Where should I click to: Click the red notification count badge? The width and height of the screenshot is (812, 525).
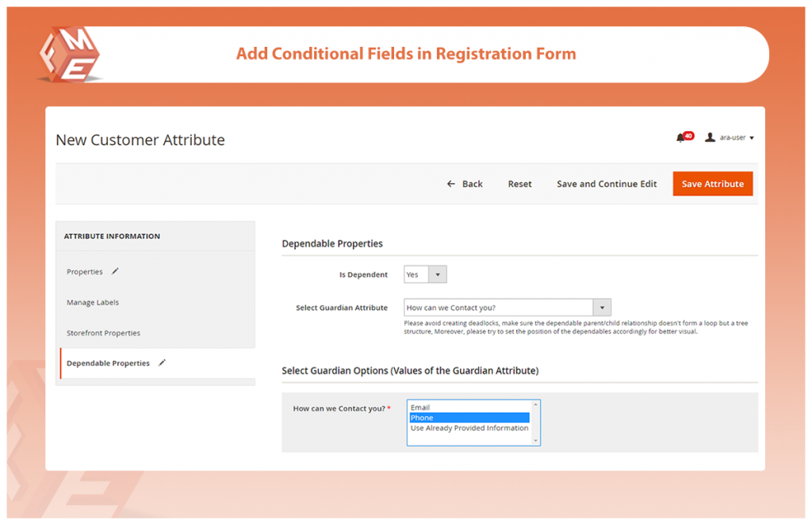(x=688, y=136)
